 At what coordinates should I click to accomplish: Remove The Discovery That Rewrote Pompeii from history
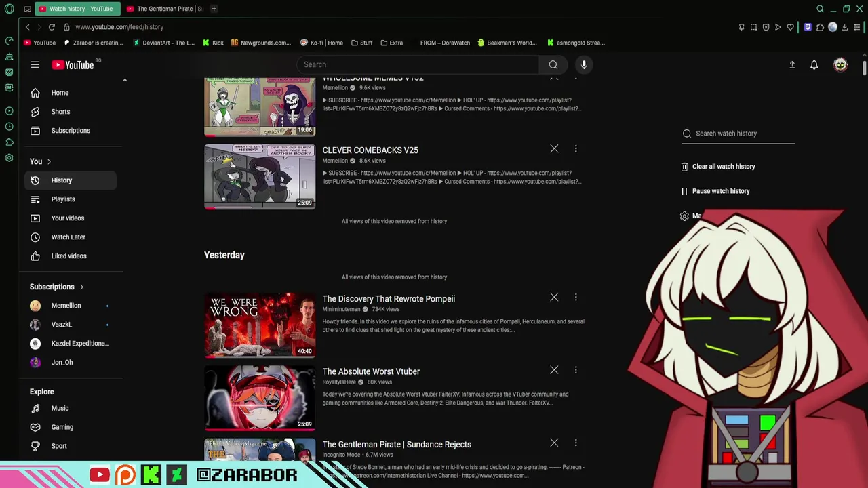(554, 297)
